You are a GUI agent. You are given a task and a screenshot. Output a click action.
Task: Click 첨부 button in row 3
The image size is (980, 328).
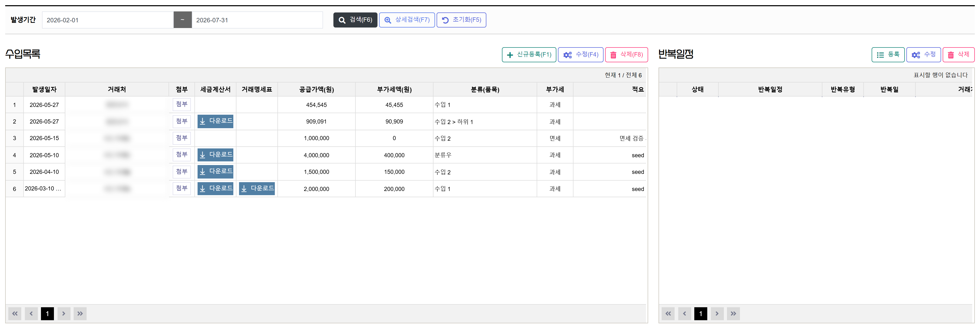click(181, 138)
